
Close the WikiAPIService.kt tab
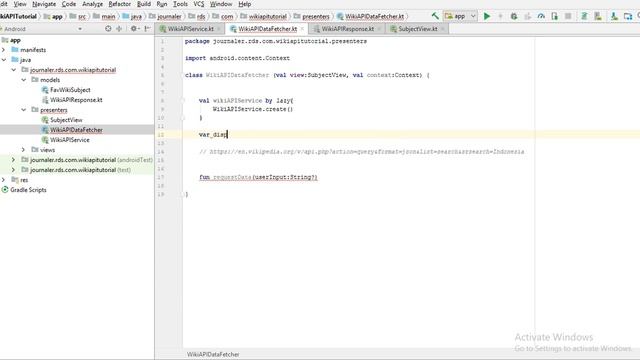coord(219,29)
